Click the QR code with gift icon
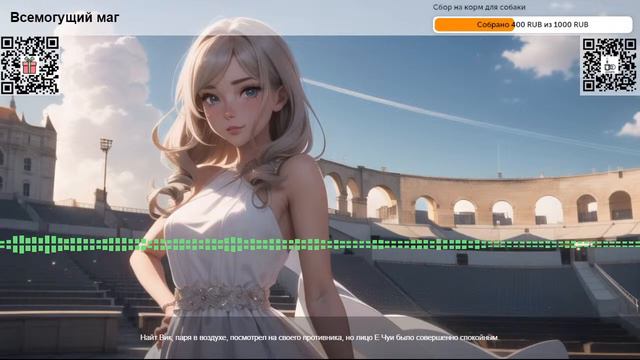Screen dimensions: 640x360 point(30,65)
